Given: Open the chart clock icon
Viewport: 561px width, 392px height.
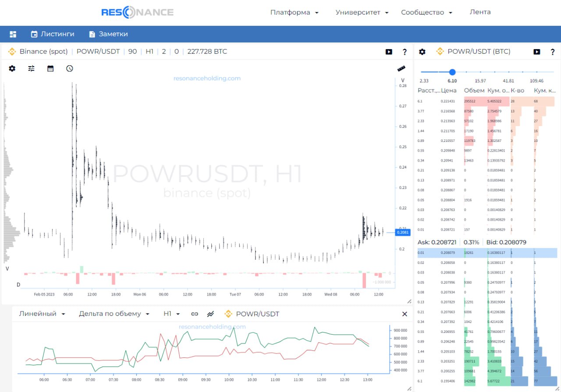Looking at the screenshot, I should point(70,68).
